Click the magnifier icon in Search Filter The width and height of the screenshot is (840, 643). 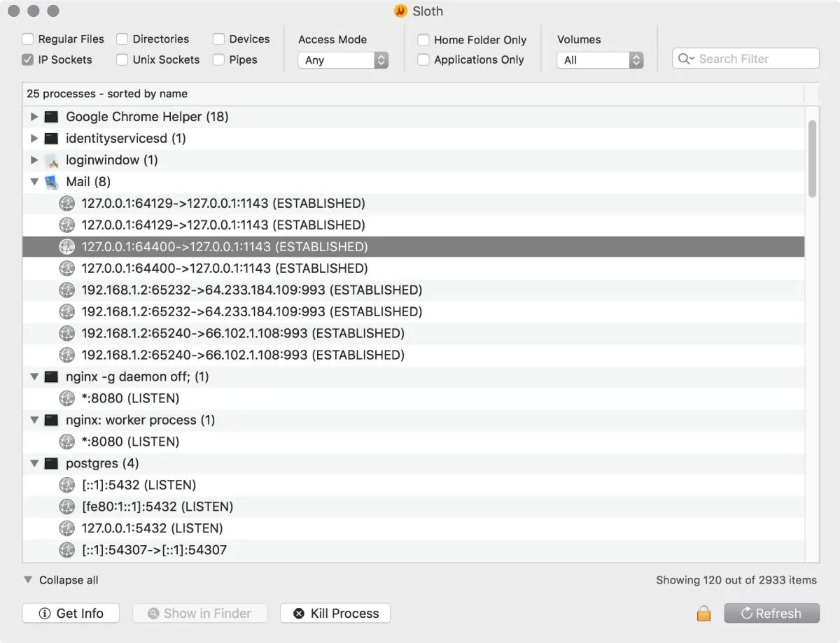coord(685,59)
